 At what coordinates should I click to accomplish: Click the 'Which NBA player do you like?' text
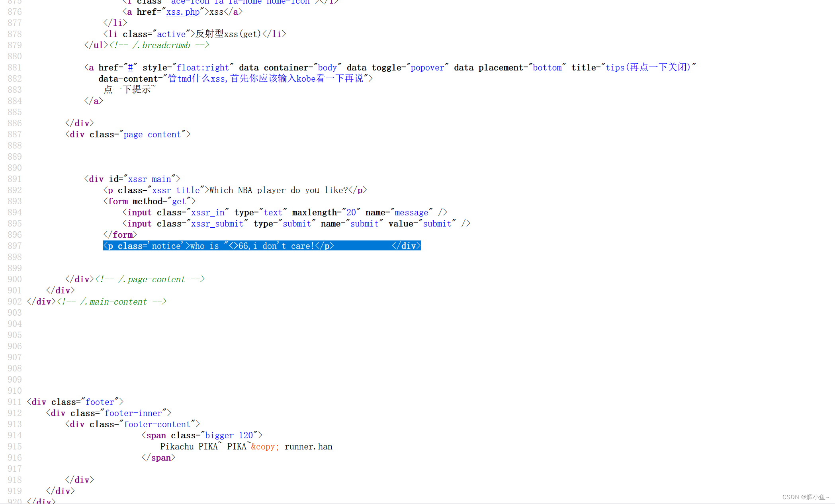pyautogui.click(x=279, y=190)
